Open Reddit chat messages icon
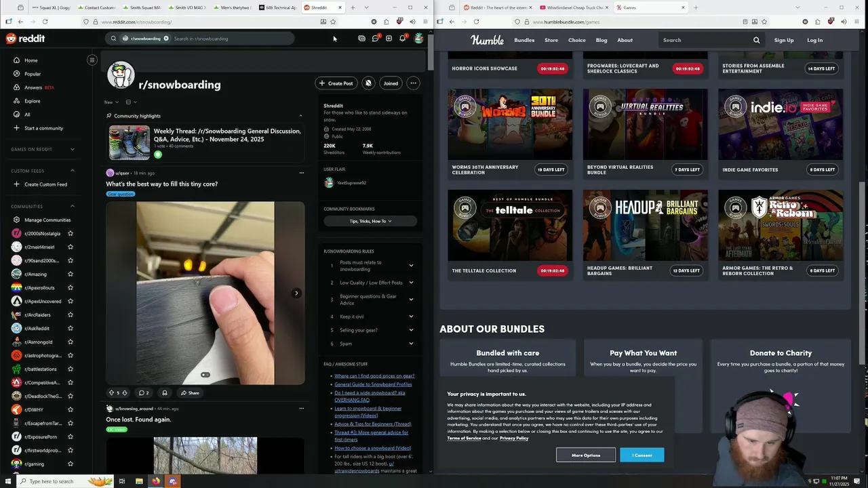The height and width of the screenshot is (488, 868). pos(375,39)
